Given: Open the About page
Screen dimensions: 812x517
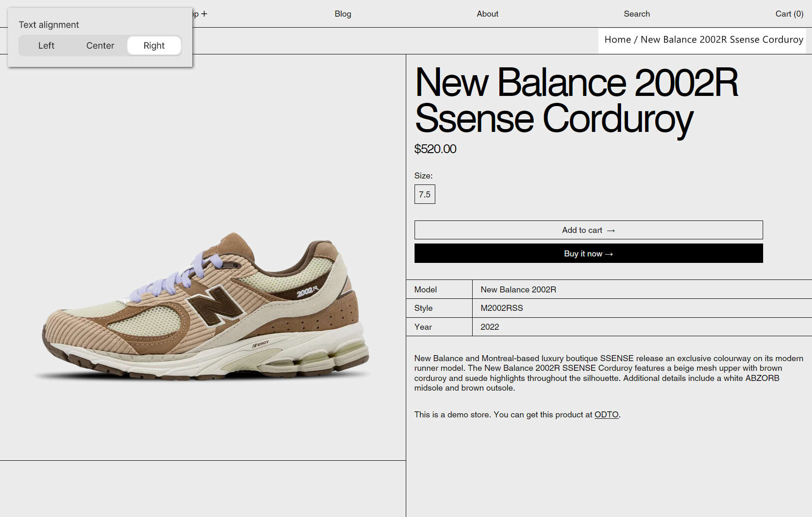Looking at the screenshot, I should [x=487, y=13].
